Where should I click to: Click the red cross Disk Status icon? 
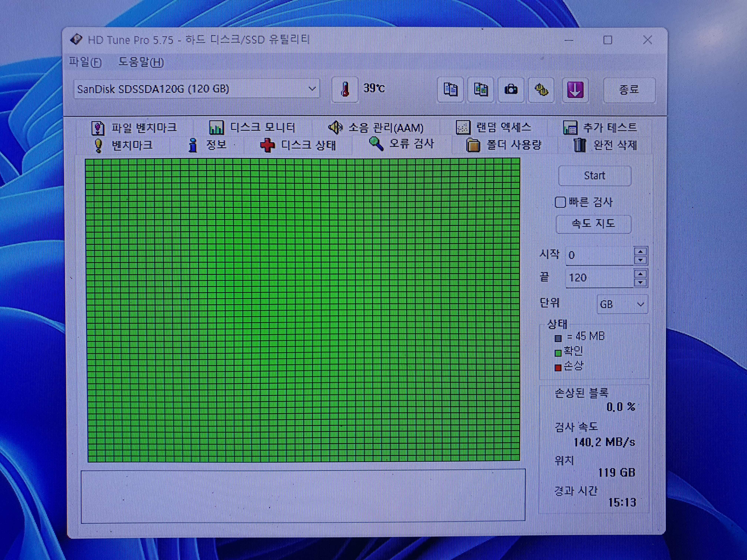pos(267,146)
